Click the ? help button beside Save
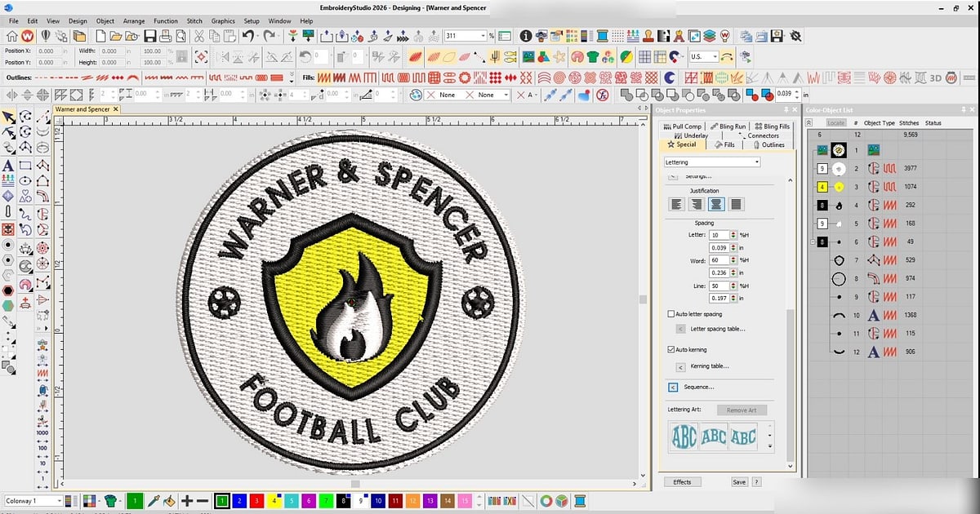 [x=757, y=482]
